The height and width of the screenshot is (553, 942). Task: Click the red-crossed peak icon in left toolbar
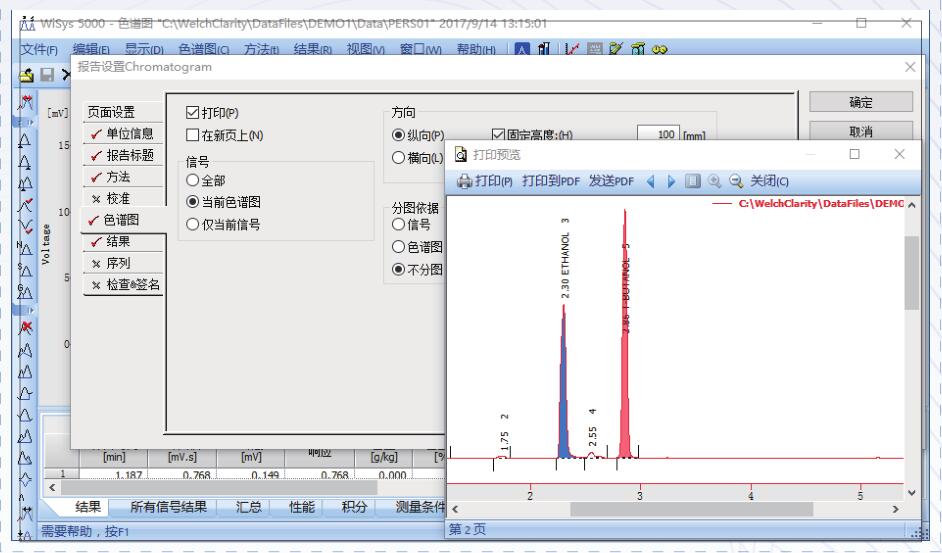[x=25, y=328]
